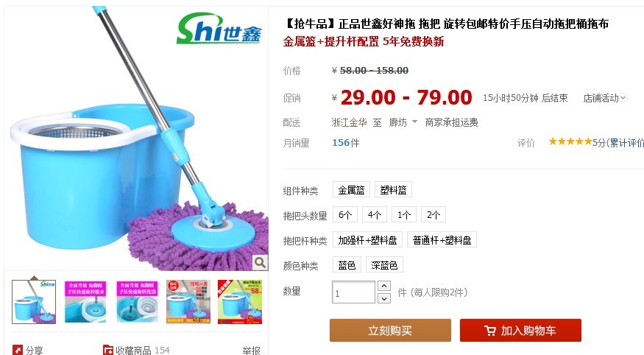Select the red promo 58 thumbnail image
Screen dimensions: 644x355
coord(240,302)
